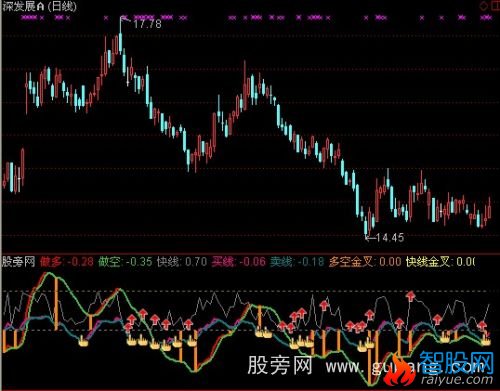Click the 快线金叉 indicator value
500x391 pixels.
tap(440, 262)
